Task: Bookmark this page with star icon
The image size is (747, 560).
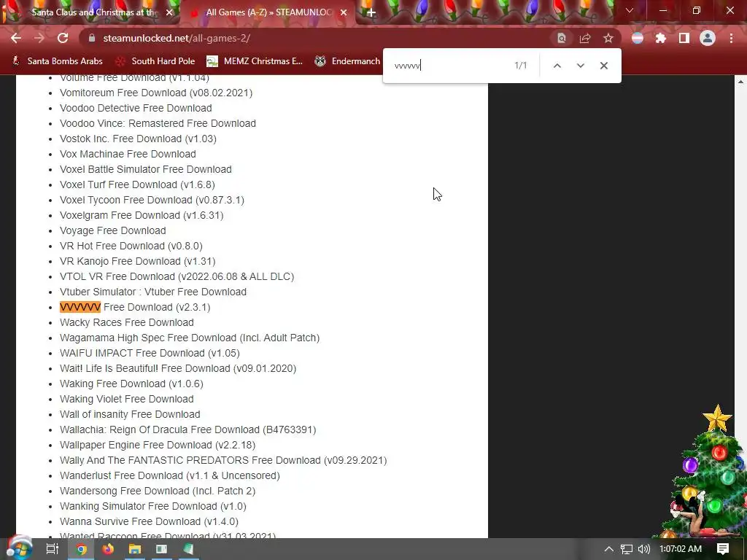Action: pos(608,38)
